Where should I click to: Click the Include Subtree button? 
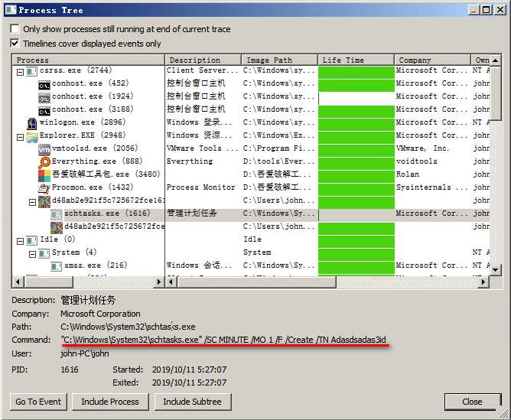click(193, 402)
